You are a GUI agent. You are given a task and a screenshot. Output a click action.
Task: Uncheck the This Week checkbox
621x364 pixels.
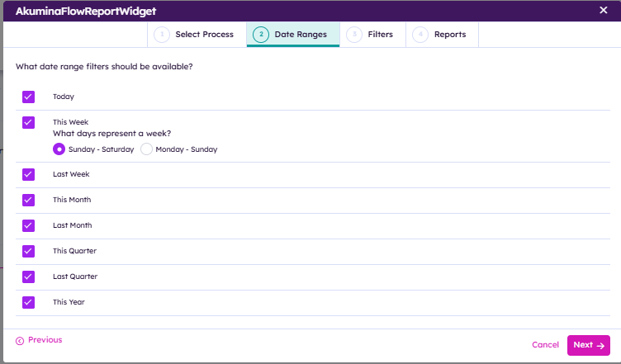29,123
